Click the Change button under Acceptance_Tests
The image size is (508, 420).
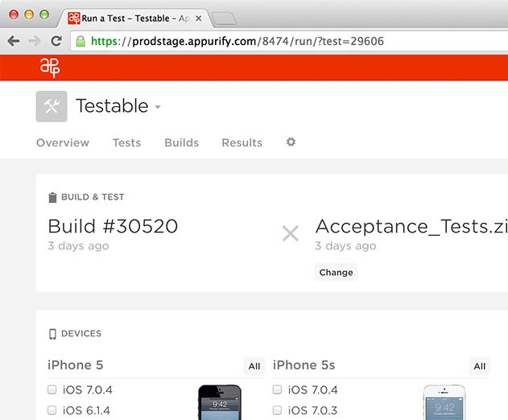pyautogui.click(x=336, y=272)
